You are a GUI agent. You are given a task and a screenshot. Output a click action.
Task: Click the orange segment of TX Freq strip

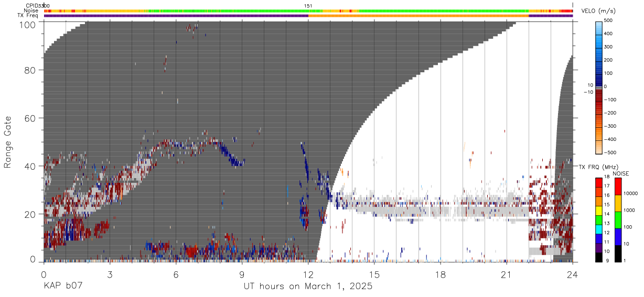pyautogui.click(x=418, y=16)
